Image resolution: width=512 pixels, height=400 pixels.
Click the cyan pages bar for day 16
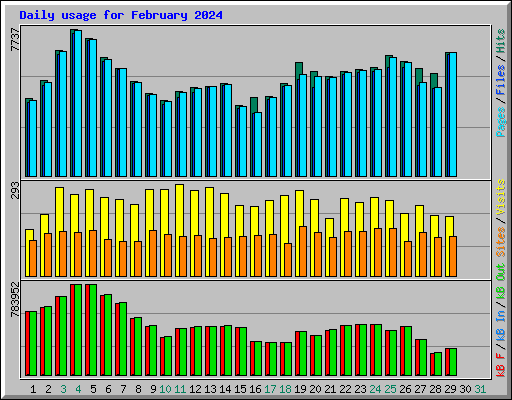pyautogui.click(x=258, y=145)
